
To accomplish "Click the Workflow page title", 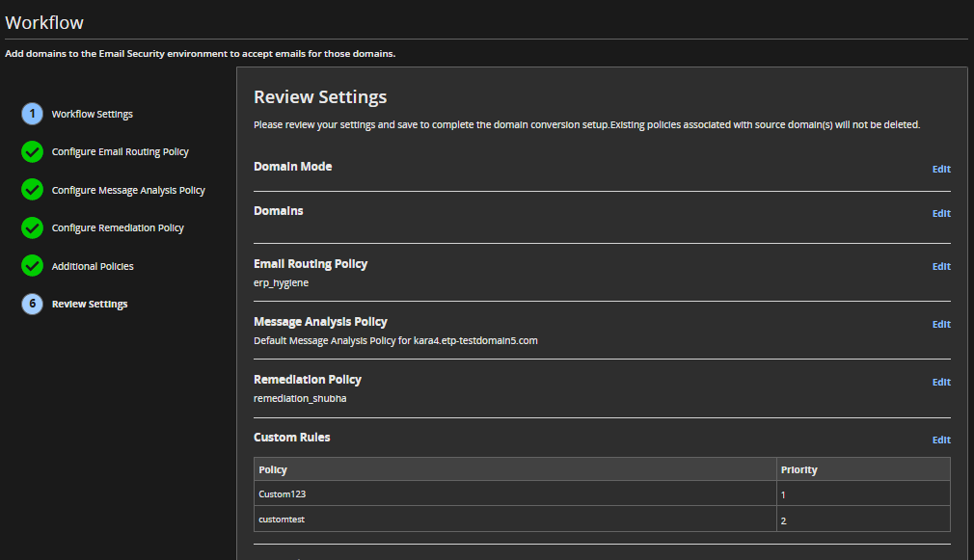I will coord(44,22).
